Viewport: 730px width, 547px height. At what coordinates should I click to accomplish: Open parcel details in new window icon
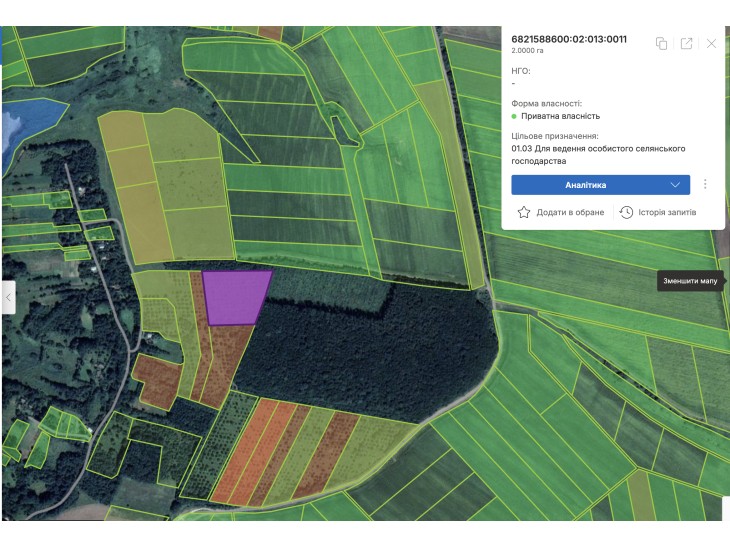686,43
